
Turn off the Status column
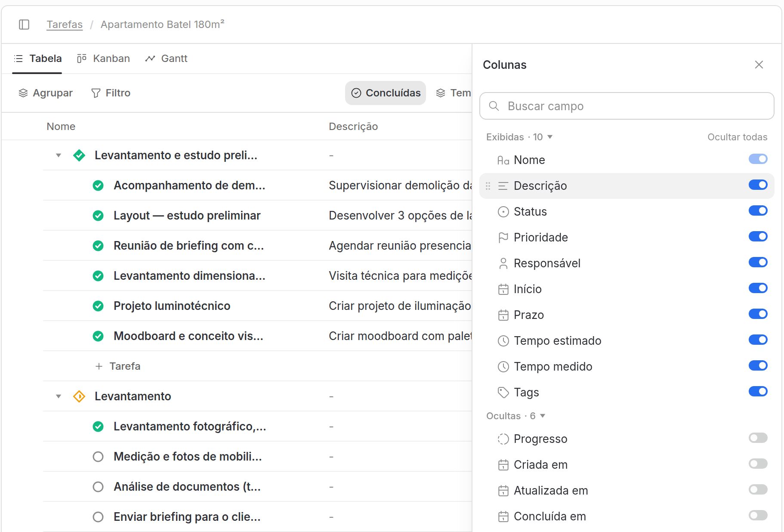click(x=758, y=211)
